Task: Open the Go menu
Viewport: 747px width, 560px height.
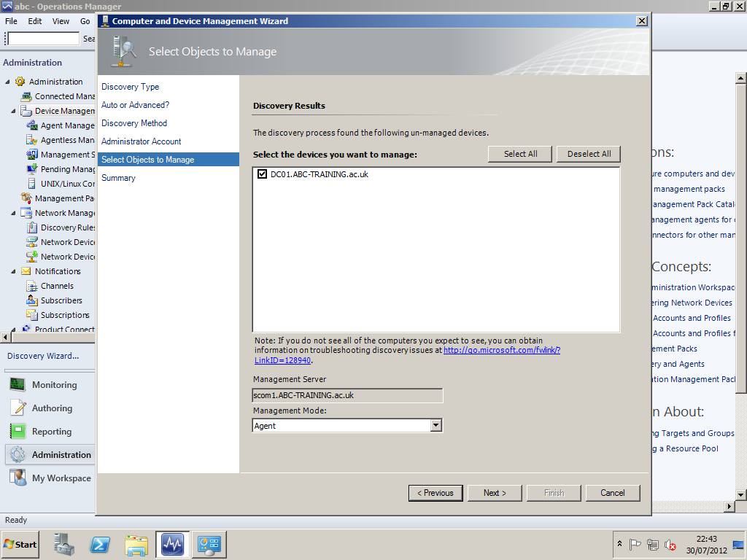Action: tap(85, 21)
